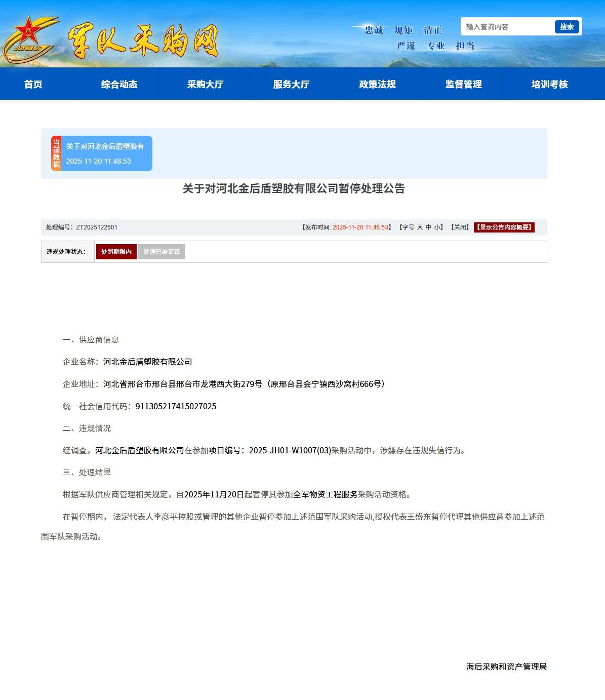The height and width of the screenshot is (700, 605).
Task: Select the 处罚期限内 status indicator
Action: coord(116,251)
